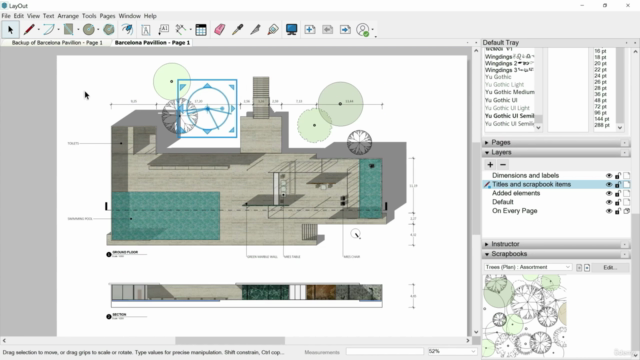
Task: Select the Circle tool
Action: point(88,29)
